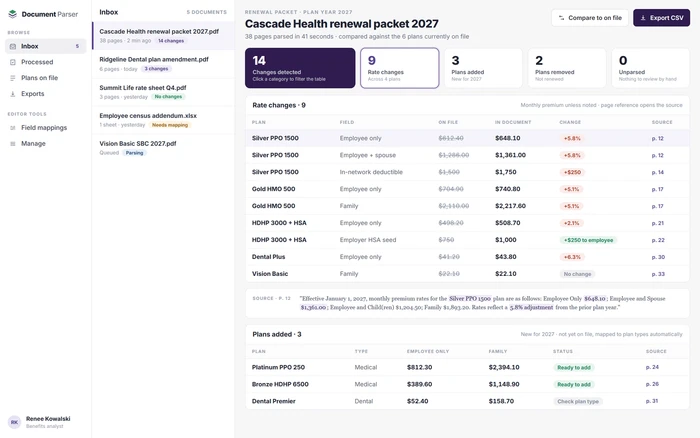
Task: Select the 14 Changes detected card
Action: point(300,68)
